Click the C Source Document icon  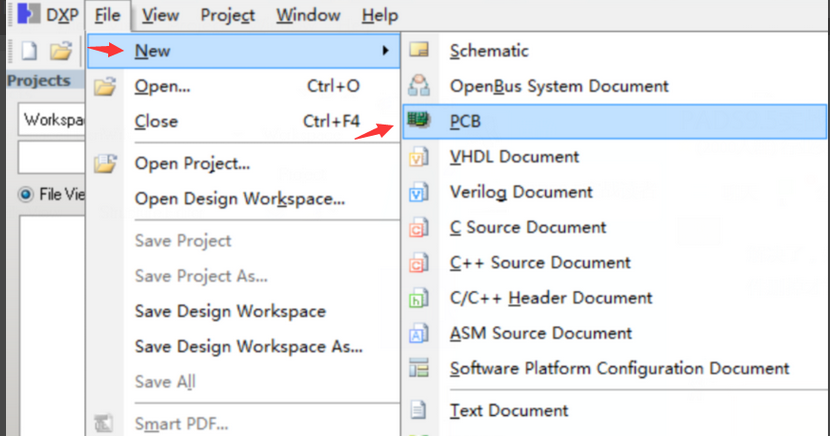tap(419, 228)
